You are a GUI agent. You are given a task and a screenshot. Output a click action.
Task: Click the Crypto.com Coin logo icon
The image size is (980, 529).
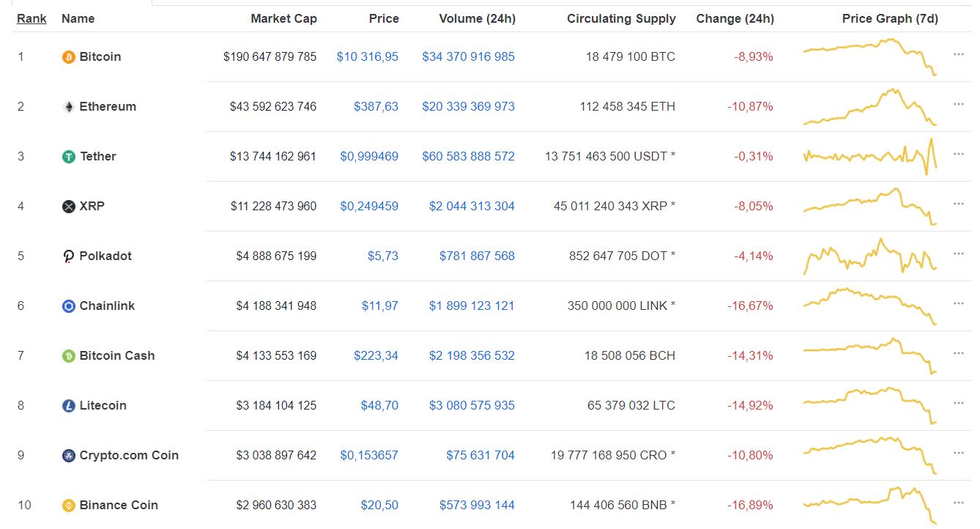69,456
